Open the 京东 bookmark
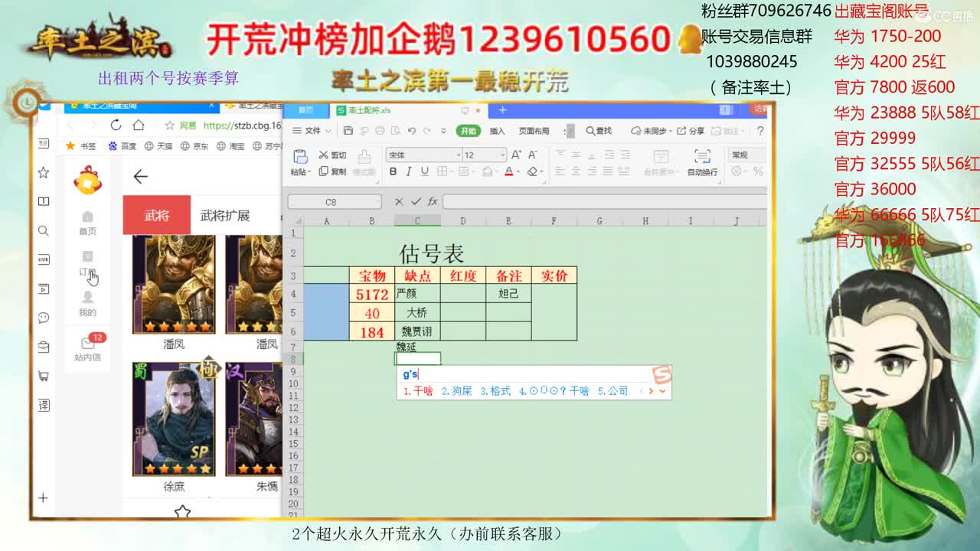Screen dimensions: 980x551 (x=194, y=145)
